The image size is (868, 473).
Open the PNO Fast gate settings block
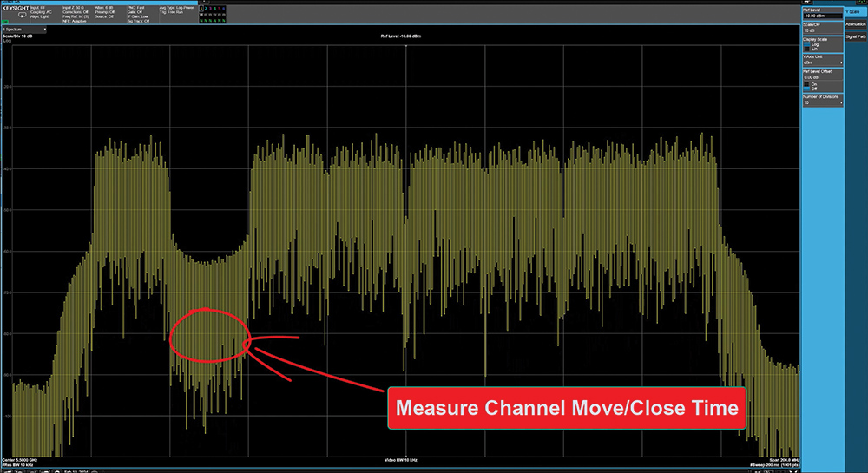coord(138,15)
